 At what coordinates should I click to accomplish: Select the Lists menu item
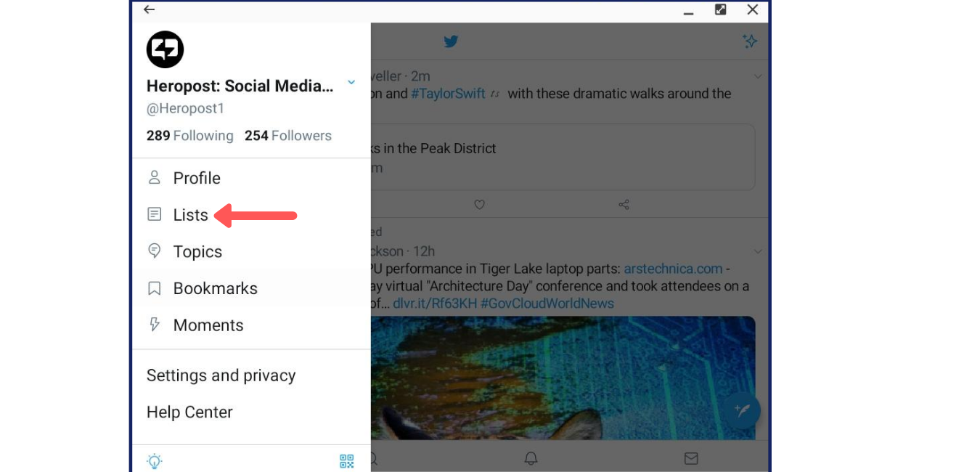tap(190, 215)
